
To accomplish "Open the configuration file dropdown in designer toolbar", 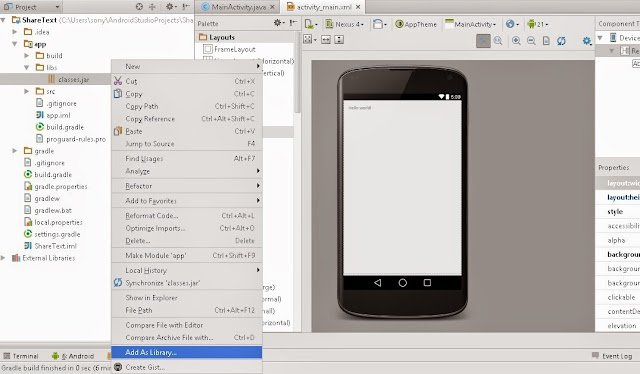I will point(311,24).
